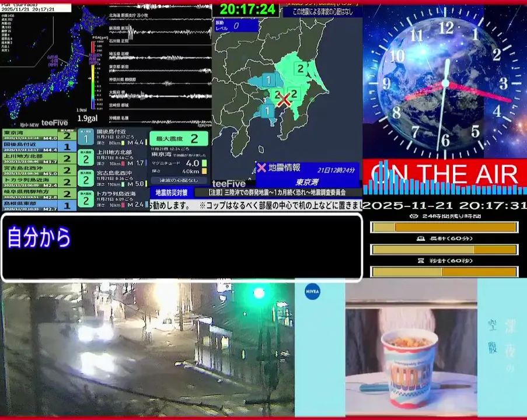
Task: Click the 地震防災対策 label
Action: (172, 192)
